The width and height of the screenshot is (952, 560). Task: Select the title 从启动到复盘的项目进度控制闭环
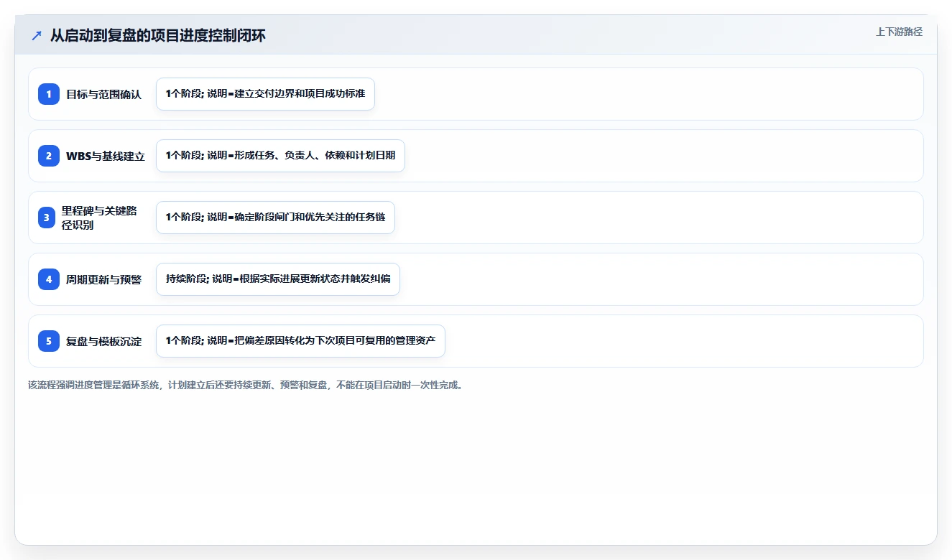(x=158, y=35)
